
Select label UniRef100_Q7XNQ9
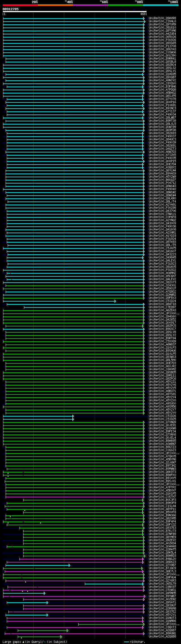(x=162, y=422)
